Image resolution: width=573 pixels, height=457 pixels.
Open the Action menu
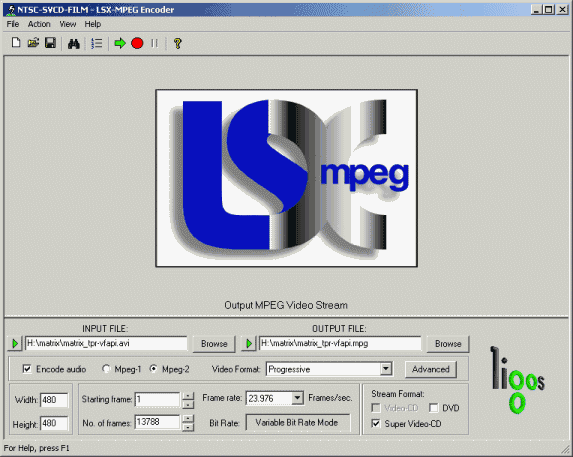pos(39,24)
